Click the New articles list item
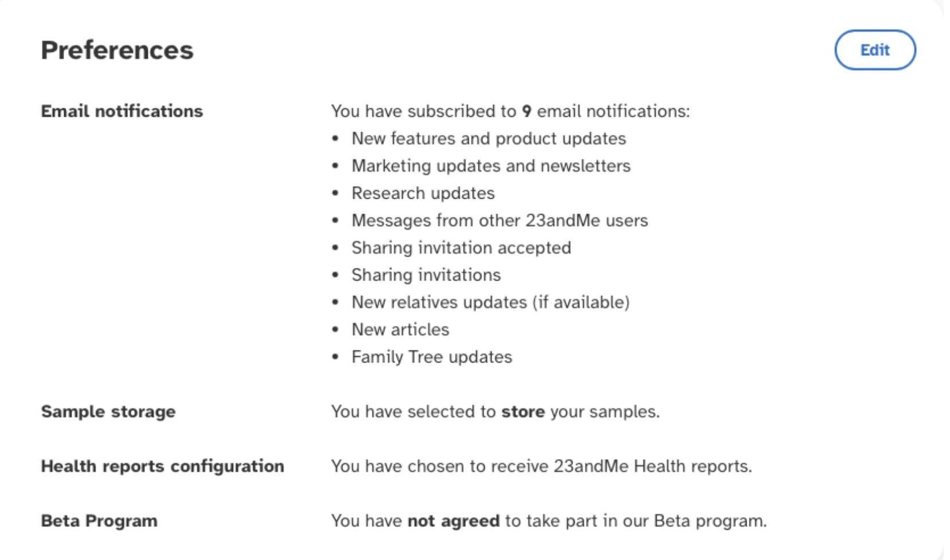Screen dimensions: 950x560 400,330
